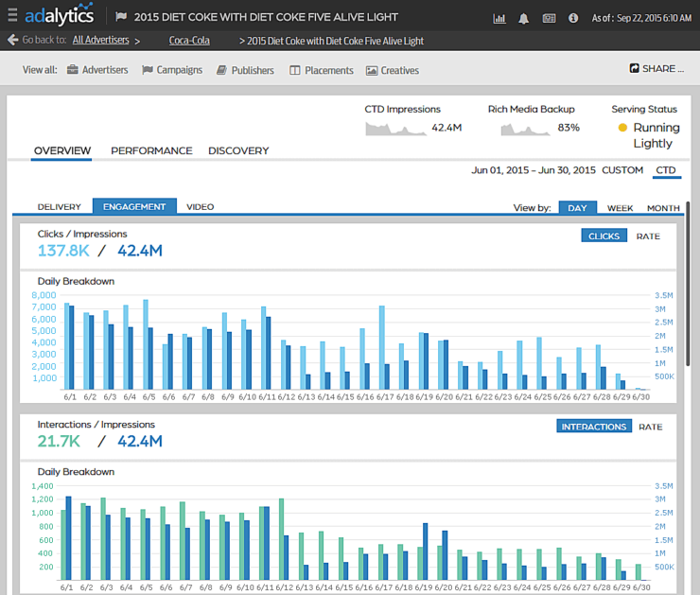The image size is (700, 595).
Task: Switch to the DISCOVERY tab
Action: point(238,150)
